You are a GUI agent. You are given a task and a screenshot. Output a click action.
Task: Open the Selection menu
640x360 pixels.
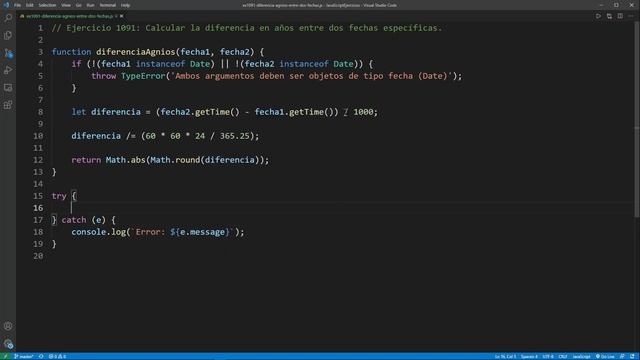(47, 5)
